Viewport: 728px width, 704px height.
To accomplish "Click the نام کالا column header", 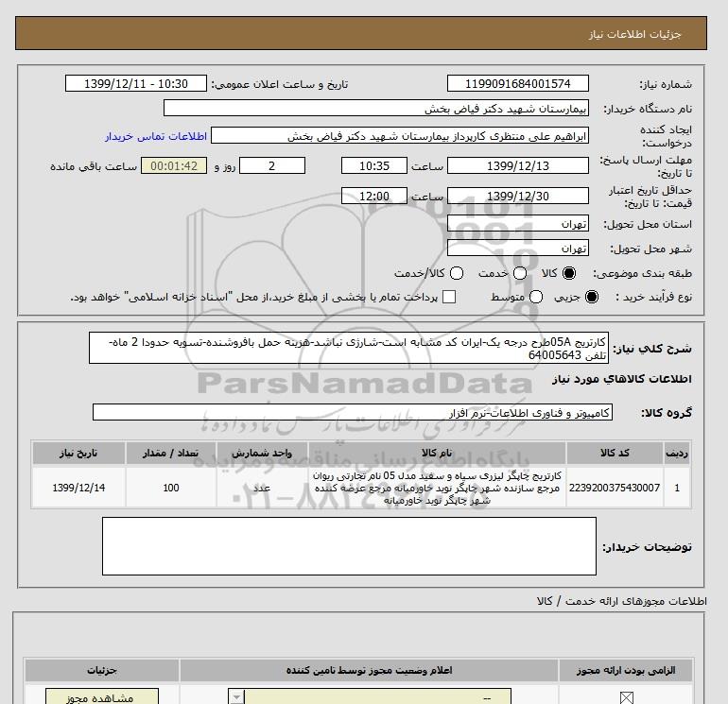I will [x=437, y=453].
